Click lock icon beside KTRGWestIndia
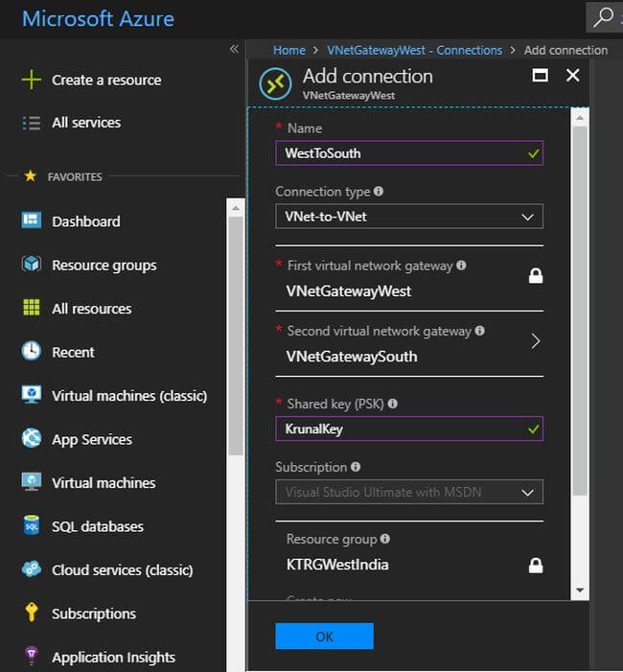This screenshot has width=623, height=672. tap(536, 566)
